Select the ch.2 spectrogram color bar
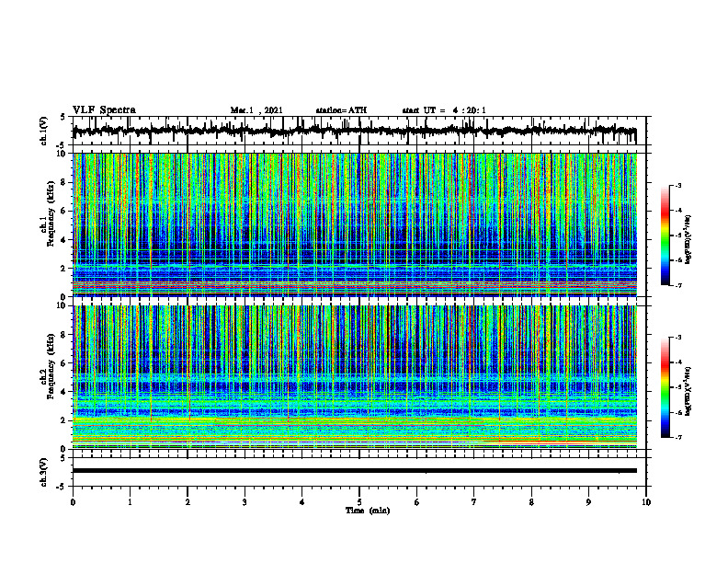Screen dimensions: 728x563 [665, 387]
